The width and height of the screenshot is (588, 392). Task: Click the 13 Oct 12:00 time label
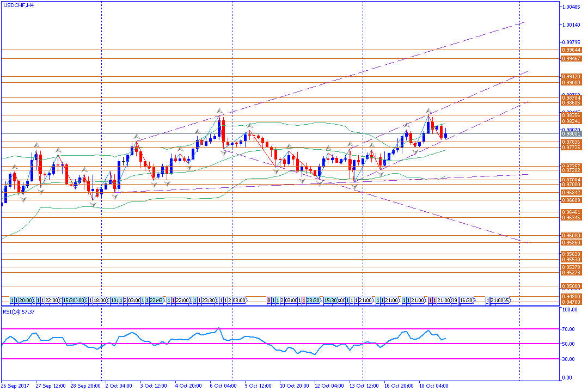point(364,385)
